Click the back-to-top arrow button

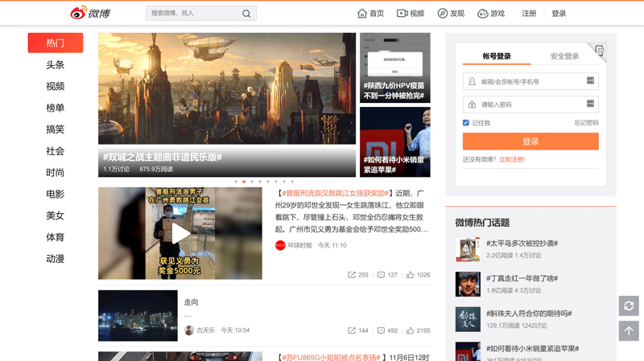(629, 330)
